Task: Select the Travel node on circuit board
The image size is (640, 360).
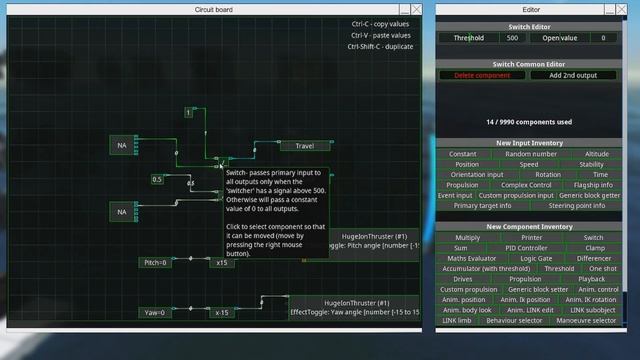Action: (305, 146)
